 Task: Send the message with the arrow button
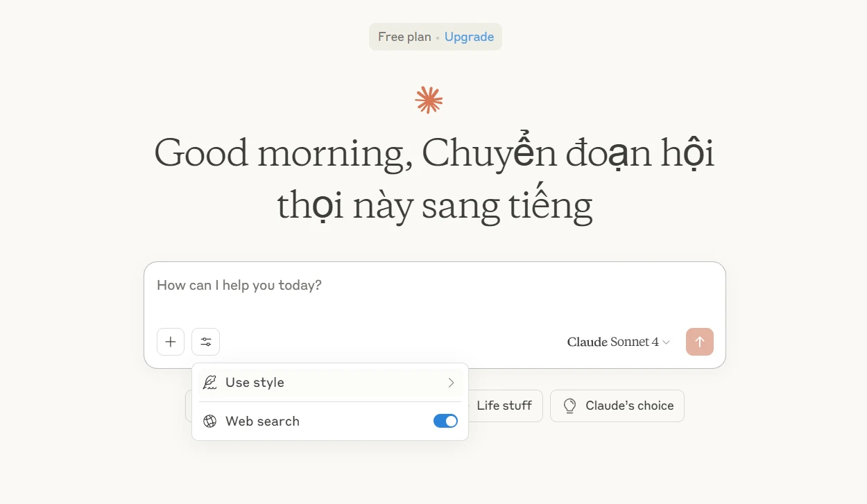pyautogui.click(x=700, y=342)
